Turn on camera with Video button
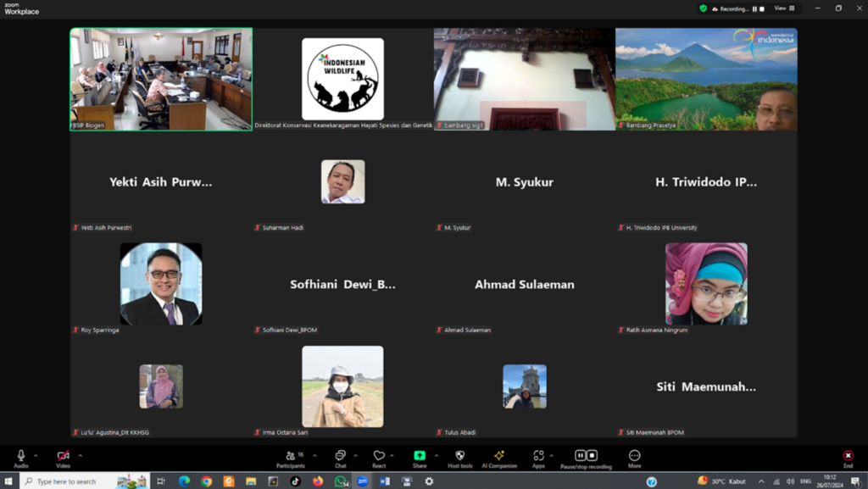The height and width of the screenshot is (489, 868). tap(63, 458)
